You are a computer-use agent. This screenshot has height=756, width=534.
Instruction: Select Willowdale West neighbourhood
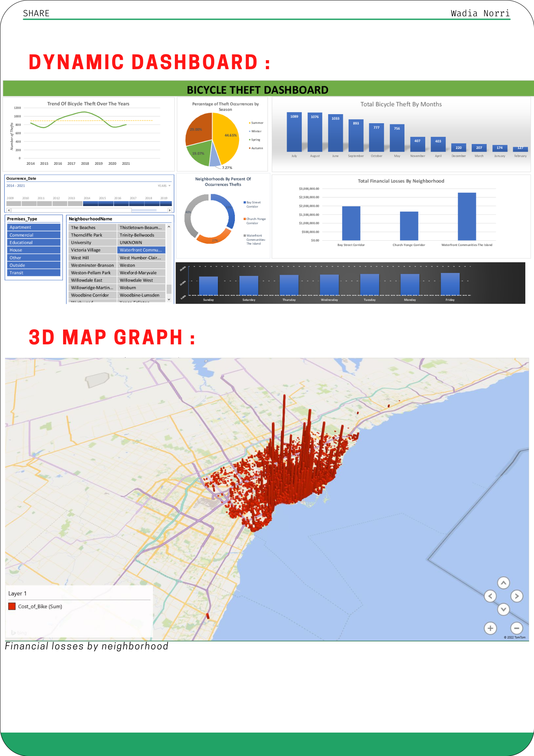click(141, 280)
